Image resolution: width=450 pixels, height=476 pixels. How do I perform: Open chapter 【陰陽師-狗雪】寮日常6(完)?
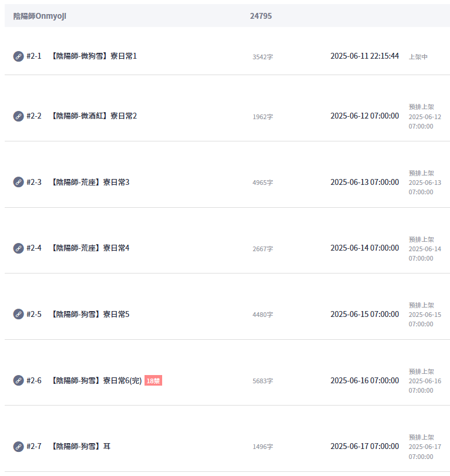[96, 380]
